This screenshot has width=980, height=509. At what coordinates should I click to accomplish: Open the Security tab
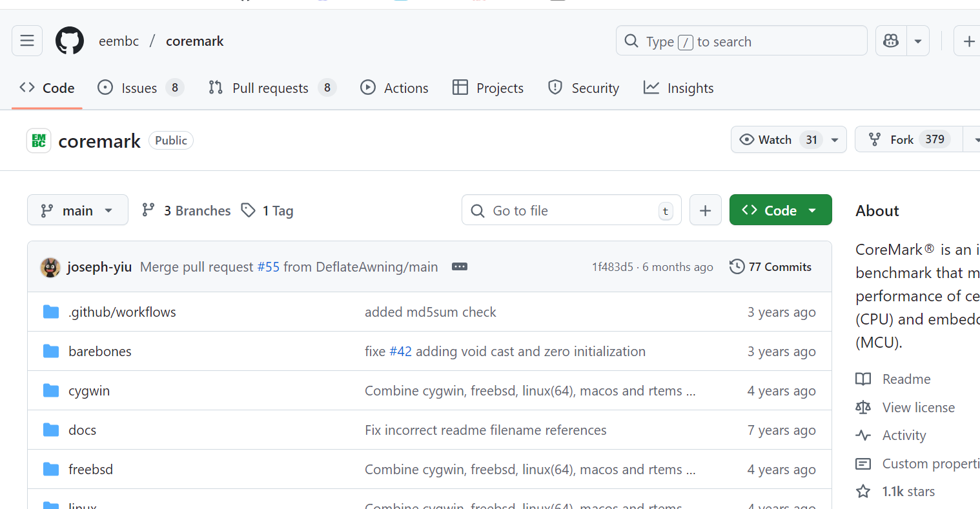(584, 88)
